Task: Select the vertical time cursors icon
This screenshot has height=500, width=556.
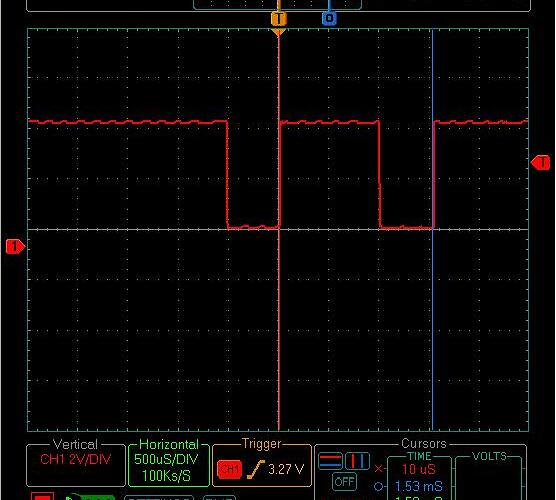Action: tap(357, 461)
